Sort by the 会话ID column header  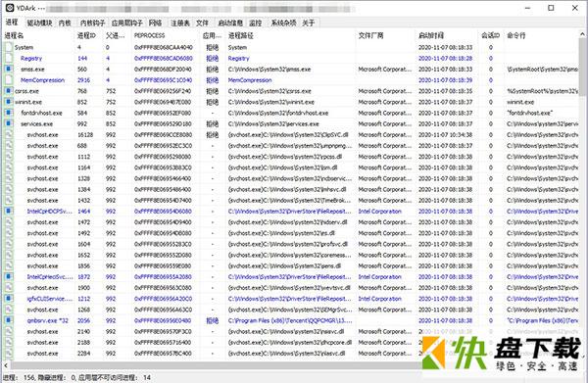click(491, 35)
